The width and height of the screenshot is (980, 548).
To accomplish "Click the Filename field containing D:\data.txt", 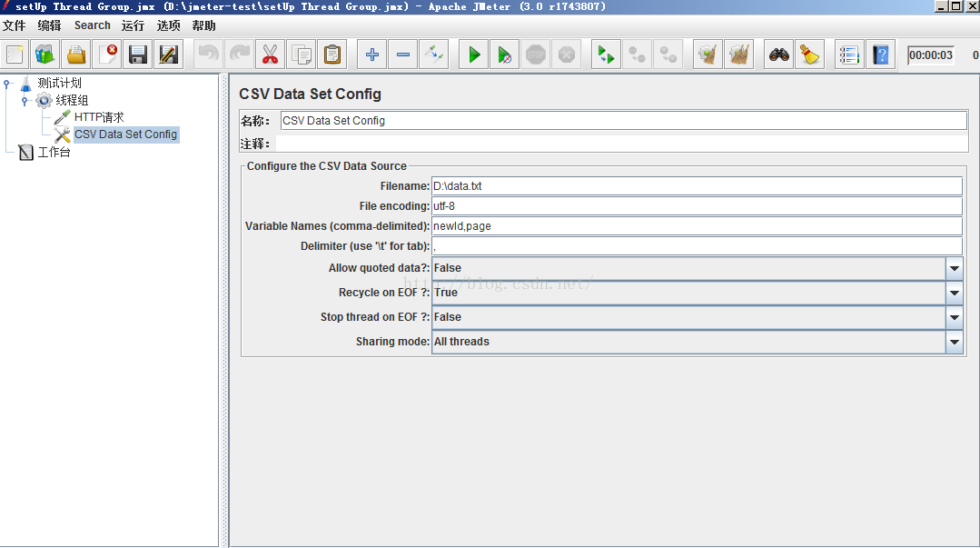I will click(697, 185).
